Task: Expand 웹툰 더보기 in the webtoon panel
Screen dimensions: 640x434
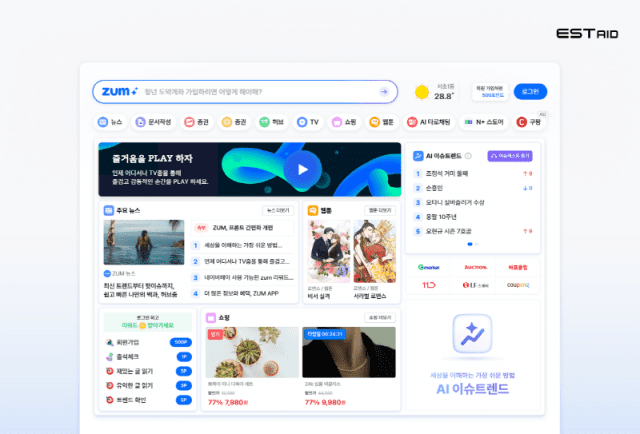Action: pyautogui.click(x=380, y=211)
